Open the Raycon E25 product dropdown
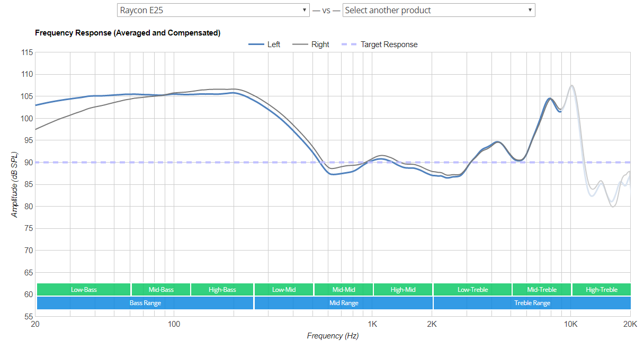The height and width of the screenshot is (348, 644). click(x=213, y=10)
